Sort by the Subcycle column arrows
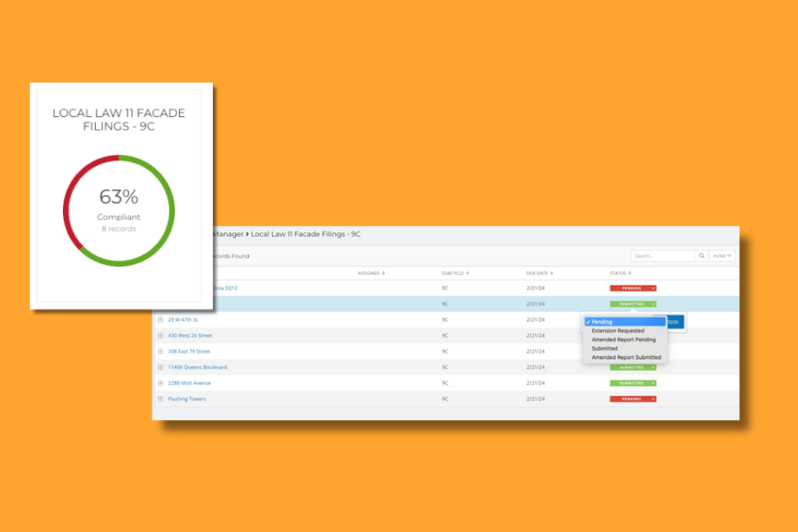This screenshot has height=532, width=798. coord(467,273)
